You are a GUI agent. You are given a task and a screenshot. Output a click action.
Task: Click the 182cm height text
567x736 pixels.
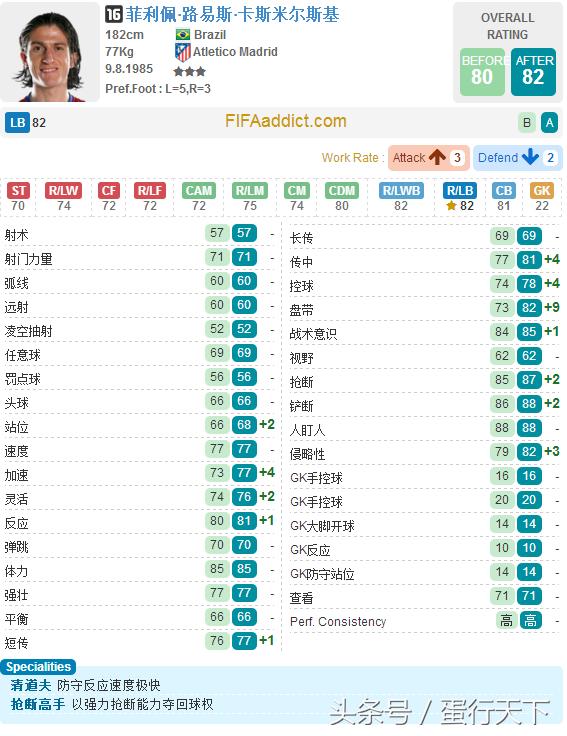[x=124, y=35]
